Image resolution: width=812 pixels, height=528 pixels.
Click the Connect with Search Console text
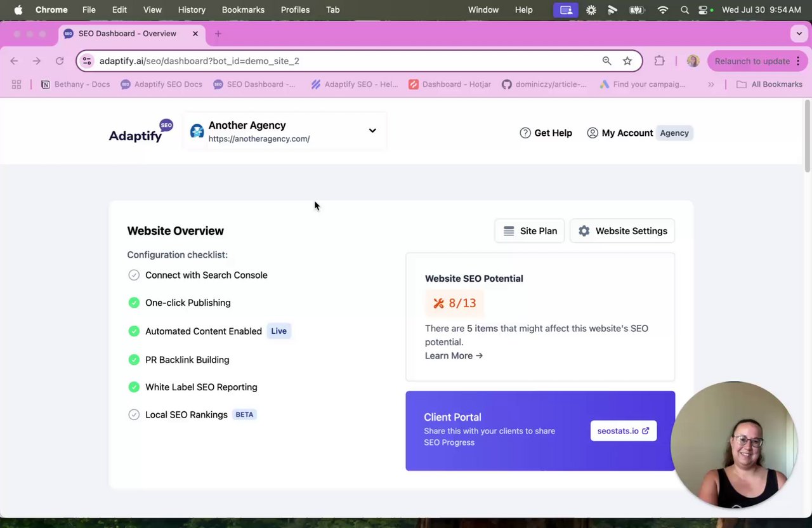(206, 275)
